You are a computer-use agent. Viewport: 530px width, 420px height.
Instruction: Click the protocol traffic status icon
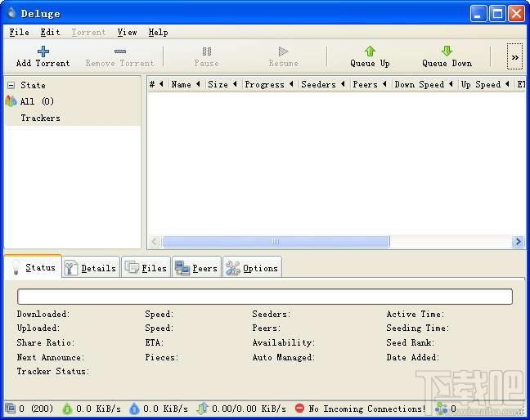point(202,409)
